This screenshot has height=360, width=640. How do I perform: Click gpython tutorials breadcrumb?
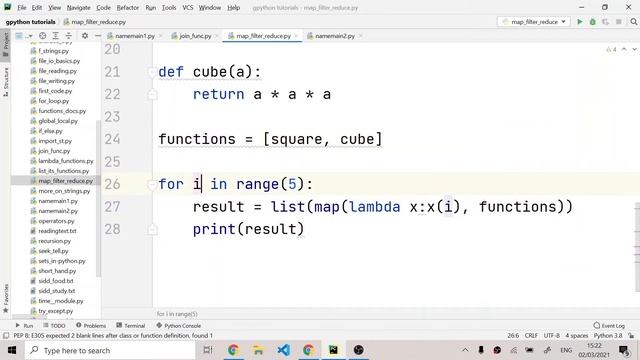point(30,22)
